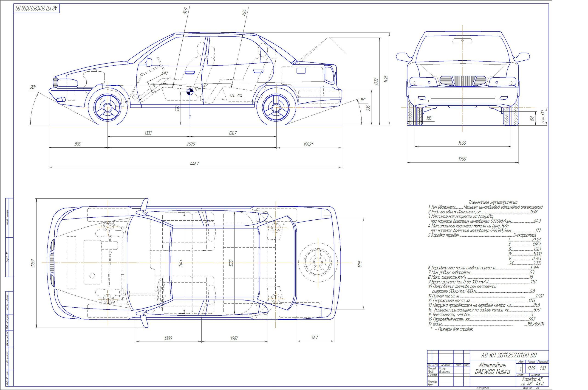Click the tail light in side view
Viewport: 588px width, 390px height.
click(x=329, y=74)
